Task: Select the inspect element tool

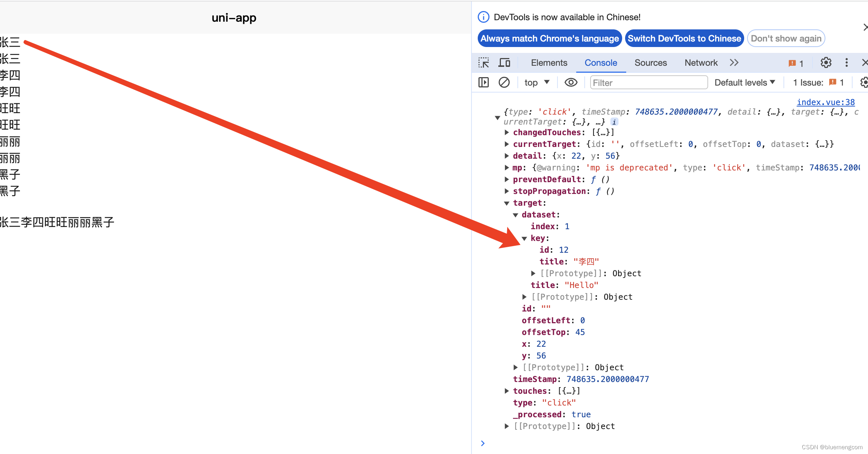Action: click(x=484, y=62)
